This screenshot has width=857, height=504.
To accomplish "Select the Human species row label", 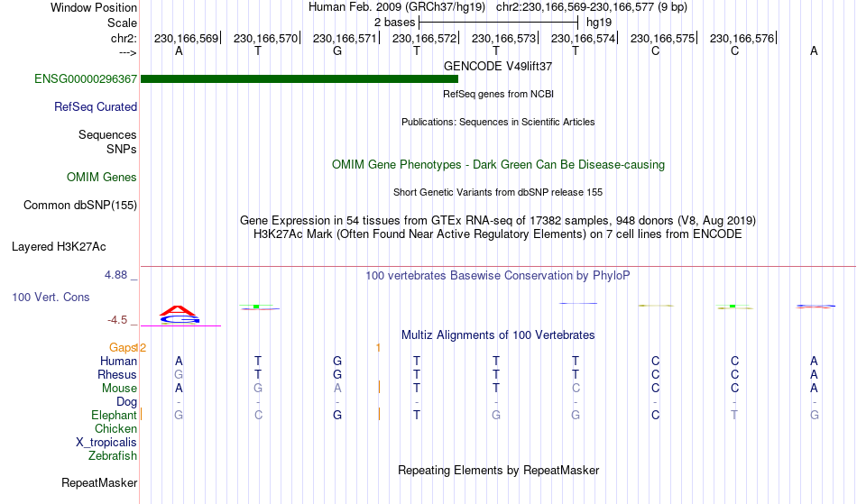I will pyautogui.click(x=118, y=361).
